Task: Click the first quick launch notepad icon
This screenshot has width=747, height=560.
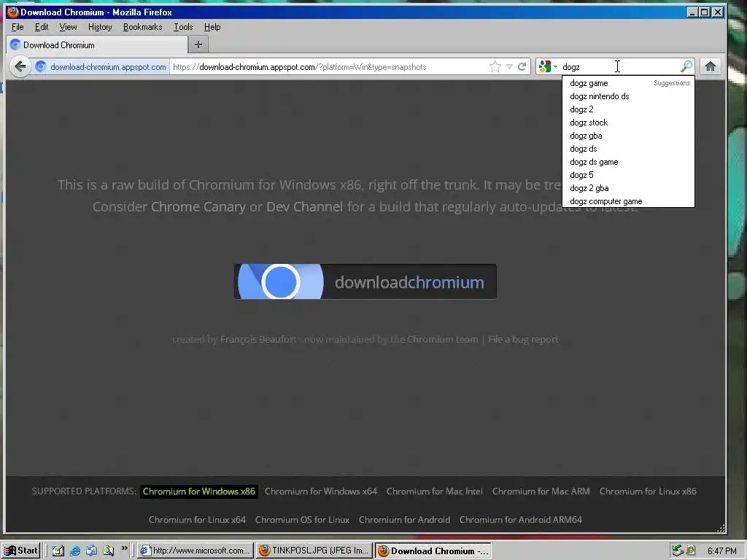Action: point(58,551)
